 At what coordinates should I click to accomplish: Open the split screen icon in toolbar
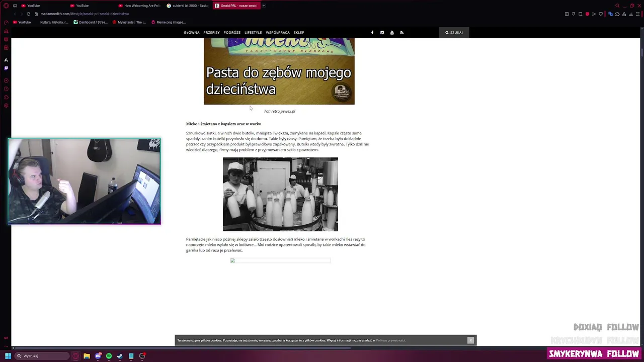point(567,14)
